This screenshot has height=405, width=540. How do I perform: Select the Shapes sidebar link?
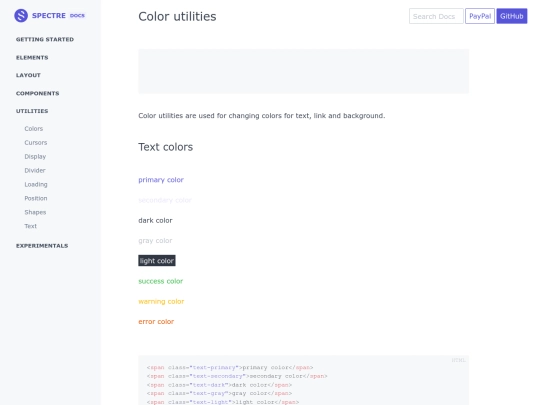pos(35,212)
